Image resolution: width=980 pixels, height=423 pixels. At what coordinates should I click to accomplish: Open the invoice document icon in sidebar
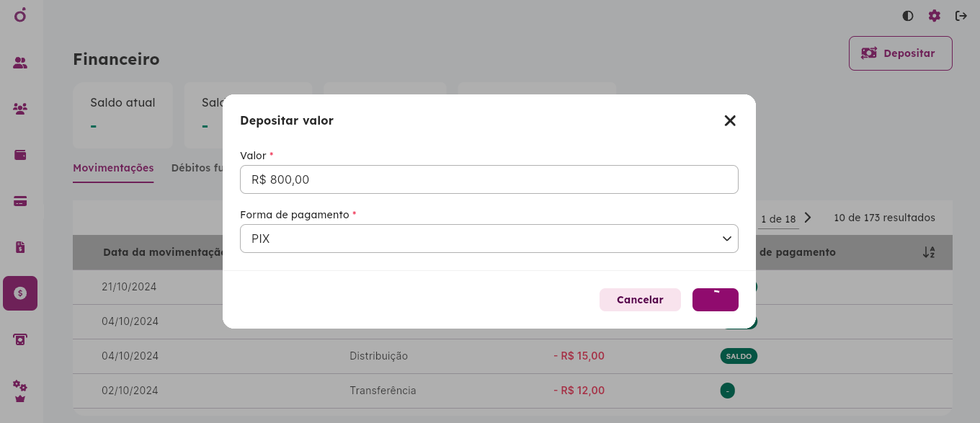tap(20, 247)
